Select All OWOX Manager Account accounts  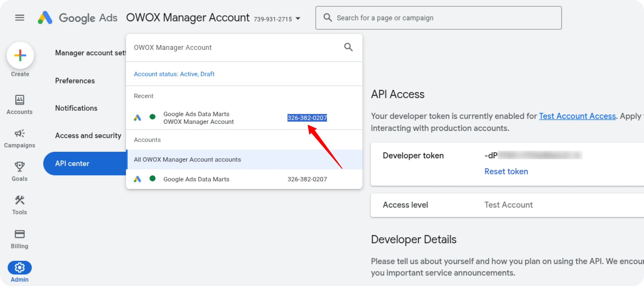pyautogui.click(x=187, y=159)
